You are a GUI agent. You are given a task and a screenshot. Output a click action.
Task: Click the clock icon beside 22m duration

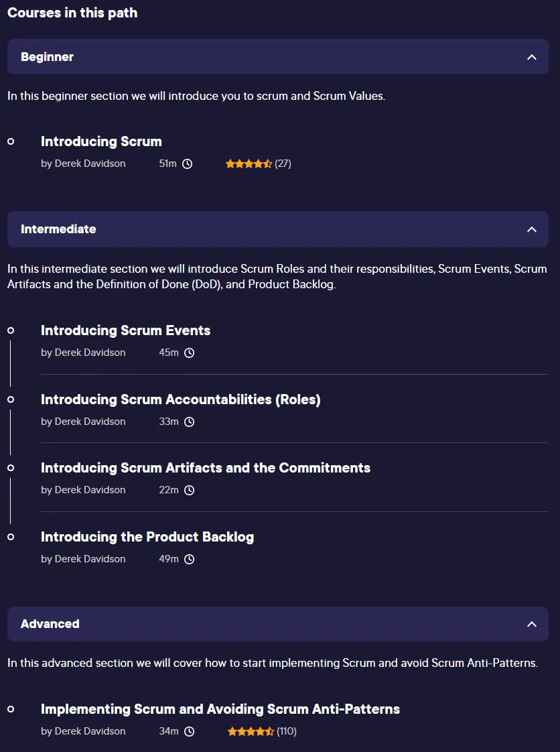[190, 490]
